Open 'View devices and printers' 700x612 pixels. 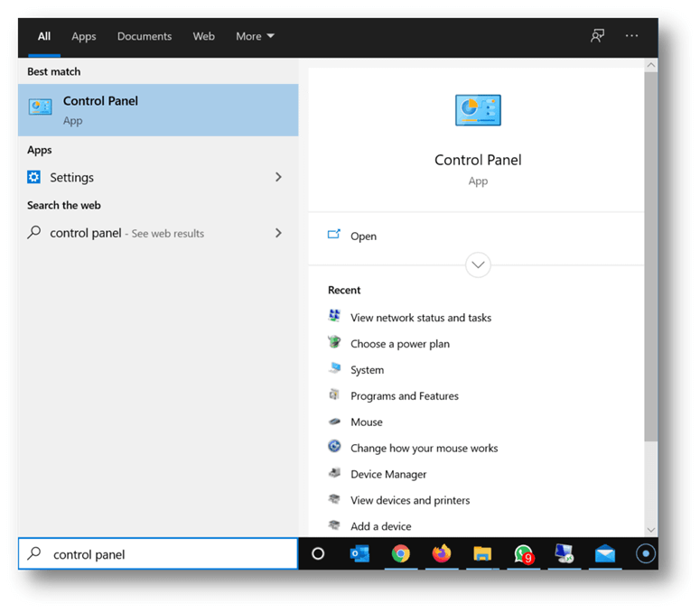pyautogui.click(x=410, y=500)
